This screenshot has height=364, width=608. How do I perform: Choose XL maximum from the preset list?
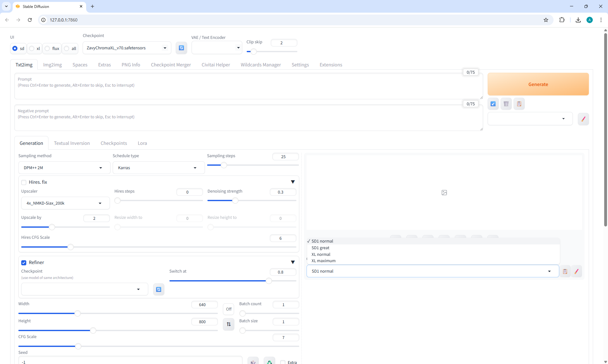point(323,261)
